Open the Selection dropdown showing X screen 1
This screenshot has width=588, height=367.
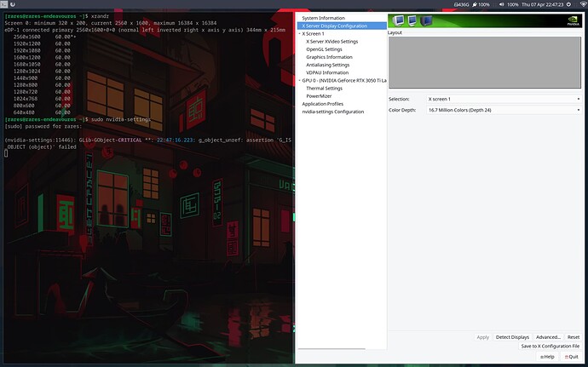[x=504, y=99]
